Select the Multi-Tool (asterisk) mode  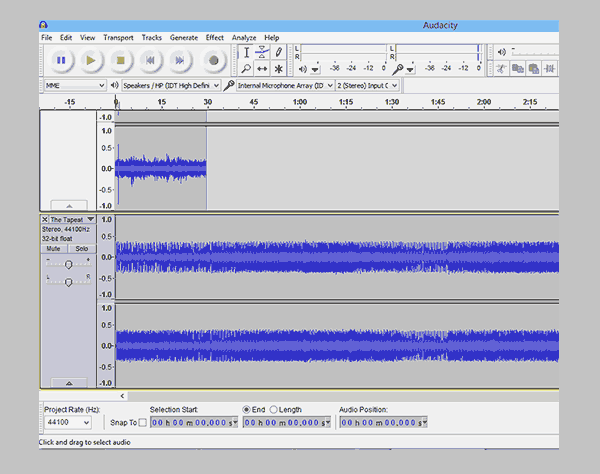[279, 69]
